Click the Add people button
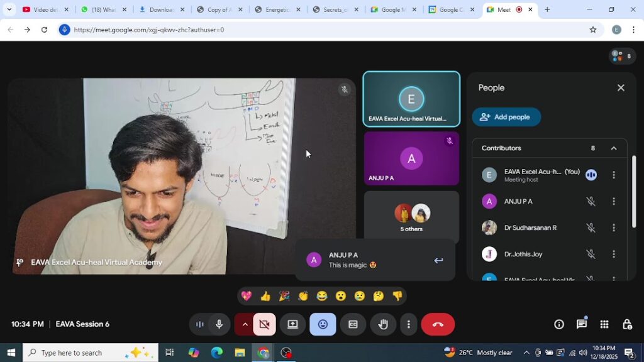 pyautogui.click(x=506, y=117)
